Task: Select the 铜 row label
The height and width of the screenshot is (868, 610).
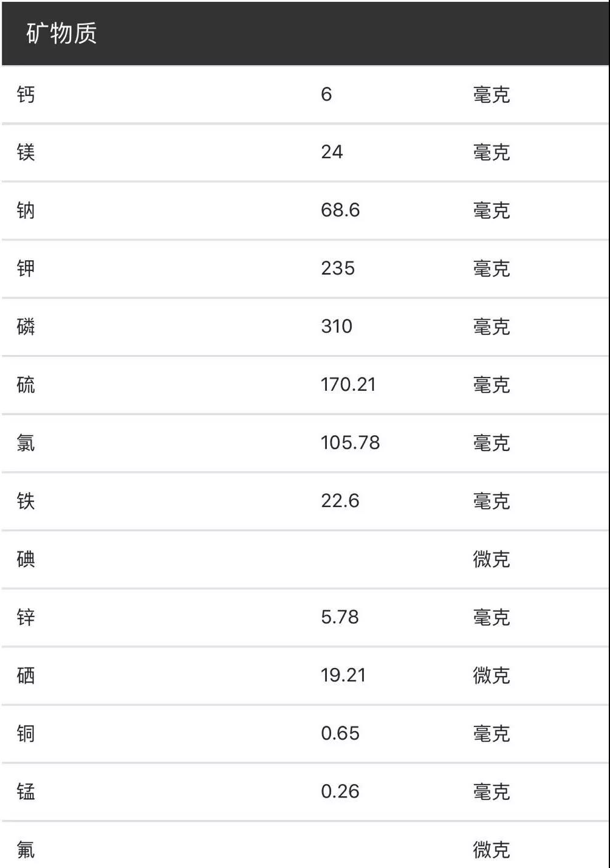Action: tap(26, 734)
